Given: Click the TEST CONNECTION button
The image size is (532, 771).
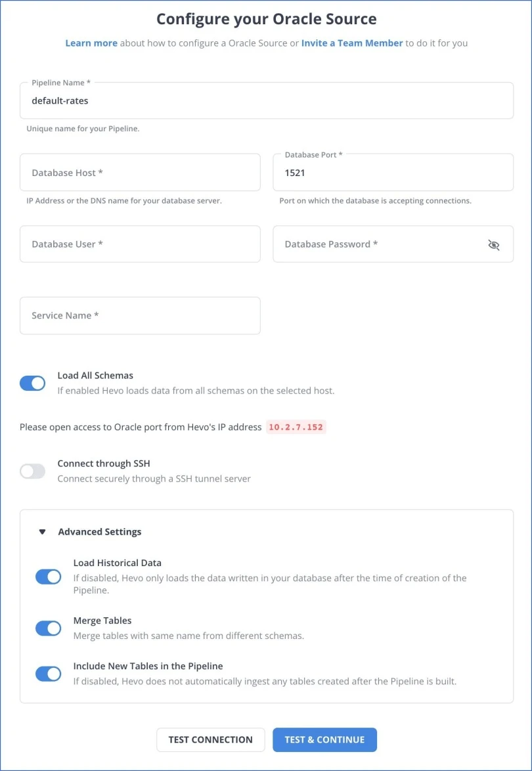Looking at the screenshot, I should tap(210, 739).
